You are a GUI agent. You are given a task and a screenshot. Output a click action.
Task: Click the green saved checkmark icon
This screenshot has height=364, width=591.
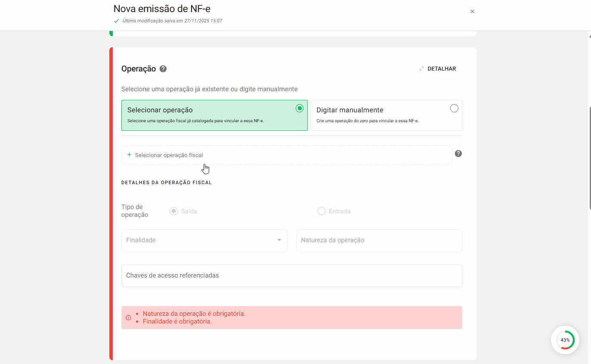point(116,20)
